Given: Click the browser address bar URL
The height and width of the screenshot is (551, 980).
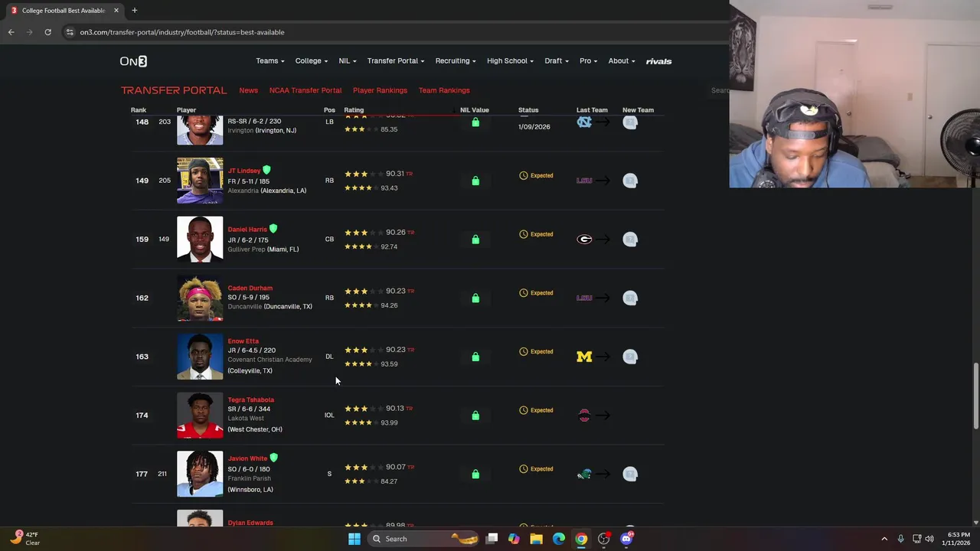Looking at the screenshot, I should point(182,32).
